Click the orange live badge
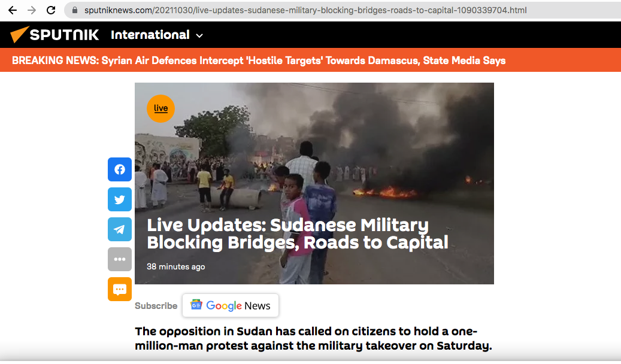621x364 pixels. point(161,108)
